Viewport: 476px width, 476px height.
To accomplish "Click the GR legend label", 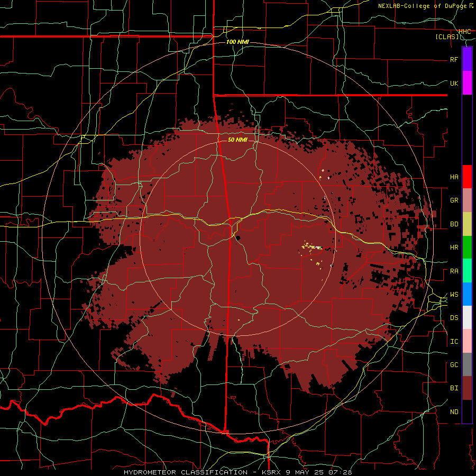I will pyautogui.click(x=454, y=200).
